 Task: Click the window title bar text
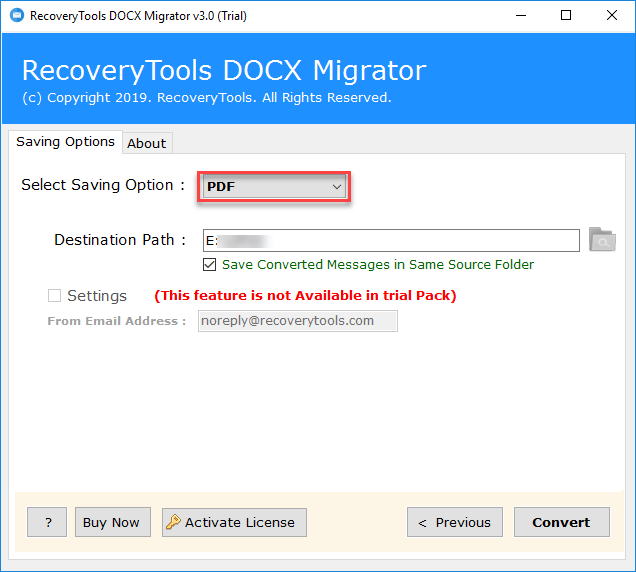click(x=138, y=16)
